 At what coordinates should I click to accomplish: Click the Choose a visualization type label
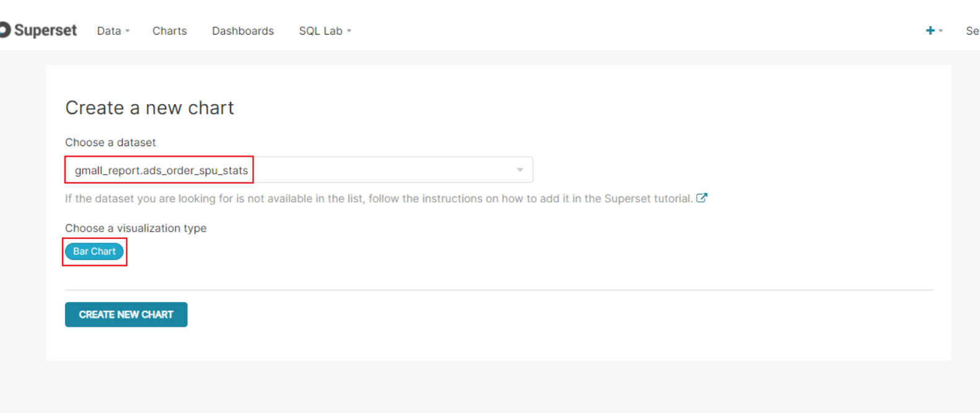tap(136, 228)
